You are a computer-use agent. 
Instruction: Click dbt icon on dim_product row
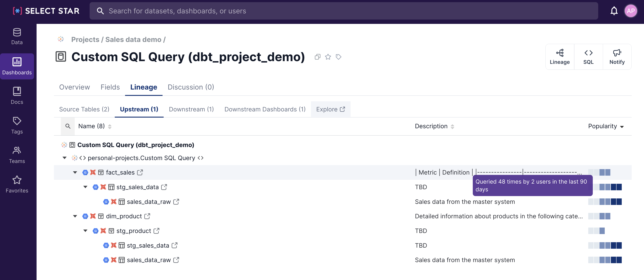click(93, 216)
